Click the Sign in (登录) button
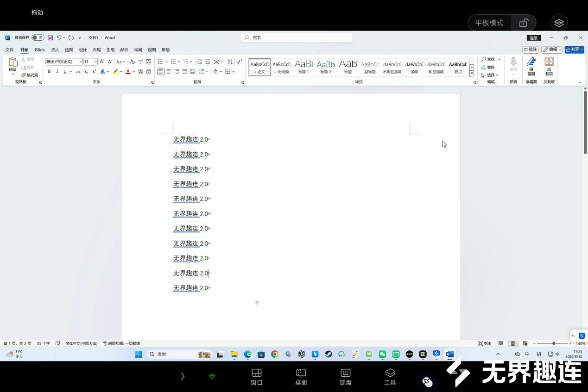Screen dimensions: 588x392 tap(534, 38)
